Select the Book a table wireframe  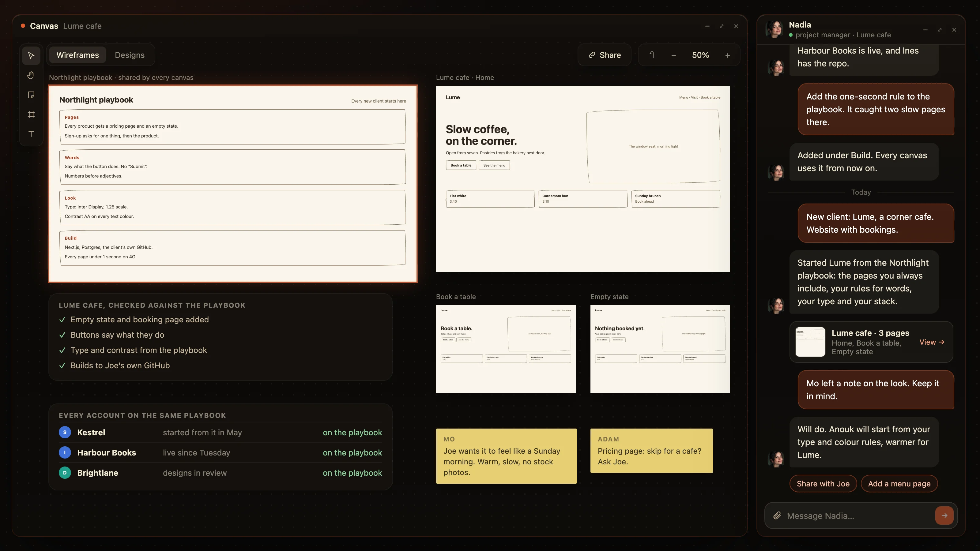click(506, 349)
